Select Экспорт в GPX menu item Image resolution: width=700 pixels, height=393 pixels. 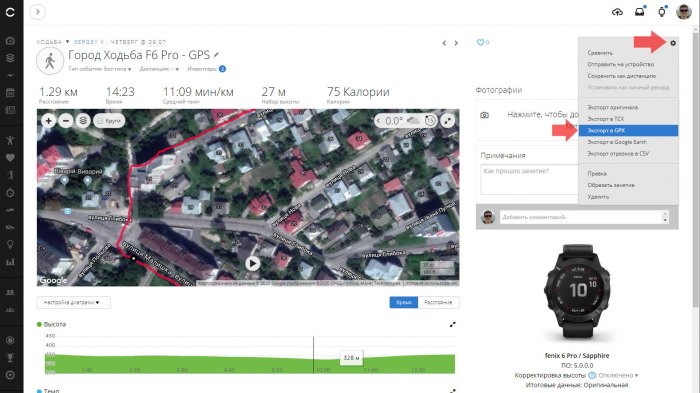(628, 130)
